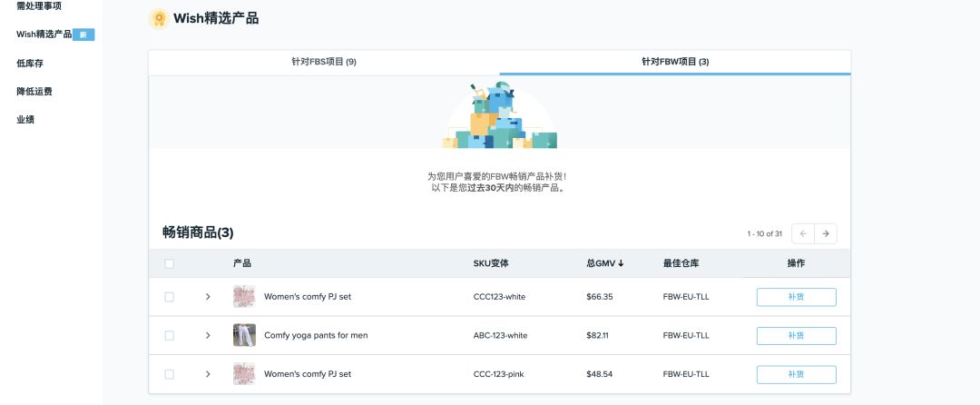Click the 最佳仓库 column header
Image resolution: width=980 pixels, height=405 pixels.
[681, 263]
